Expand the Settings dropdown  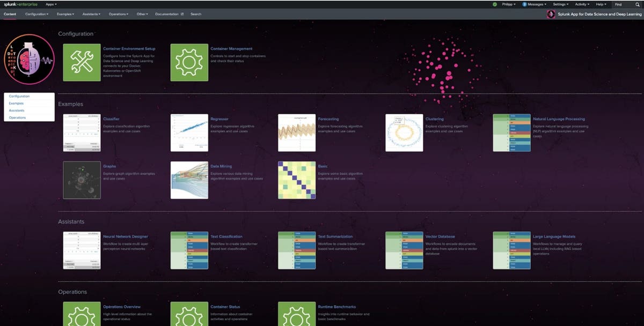[x=560, y=4]
